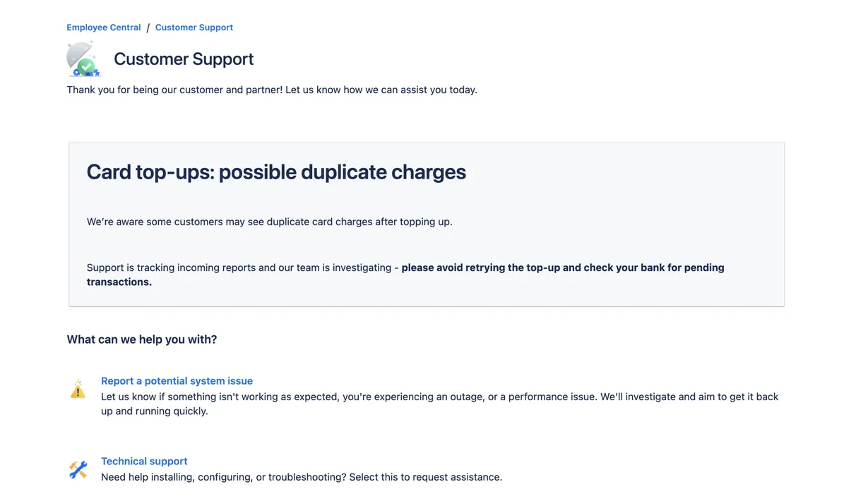Click the 'Thank you for being our customer' welcome text
The width and height of the screenshot is (868, 494).
tap(272, 90)
